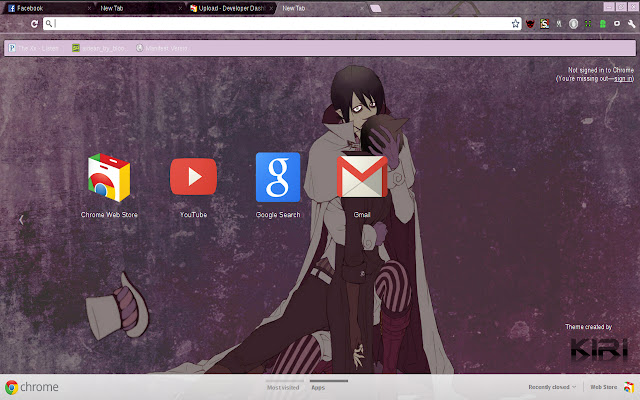
Task: Go forward with the faded forward arrow
Action: click(x=20, y=24)
